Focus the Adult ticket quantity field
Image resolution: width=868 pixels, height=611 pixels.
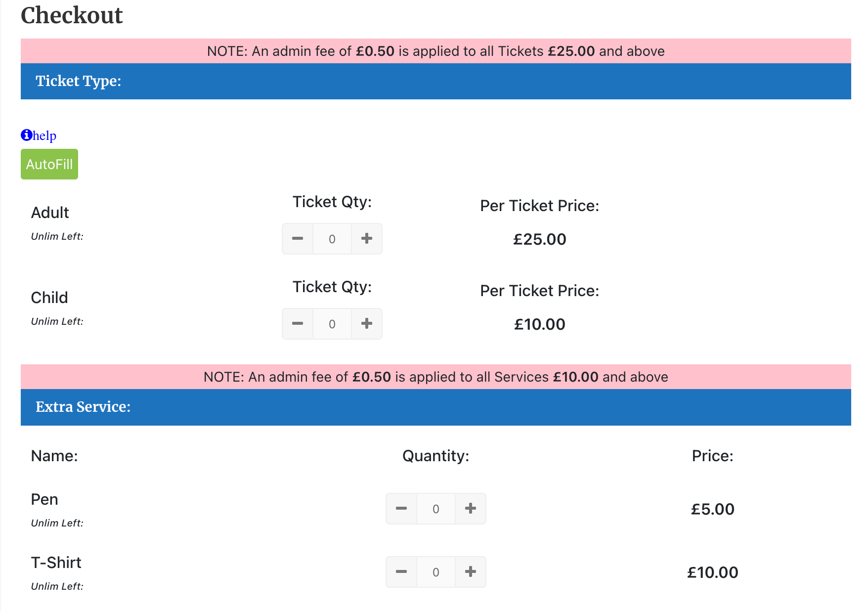(332, 239)
